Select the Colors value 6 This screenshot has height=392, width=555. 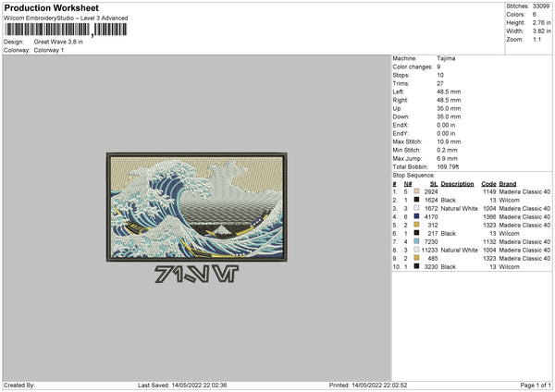tap(535, 15)
